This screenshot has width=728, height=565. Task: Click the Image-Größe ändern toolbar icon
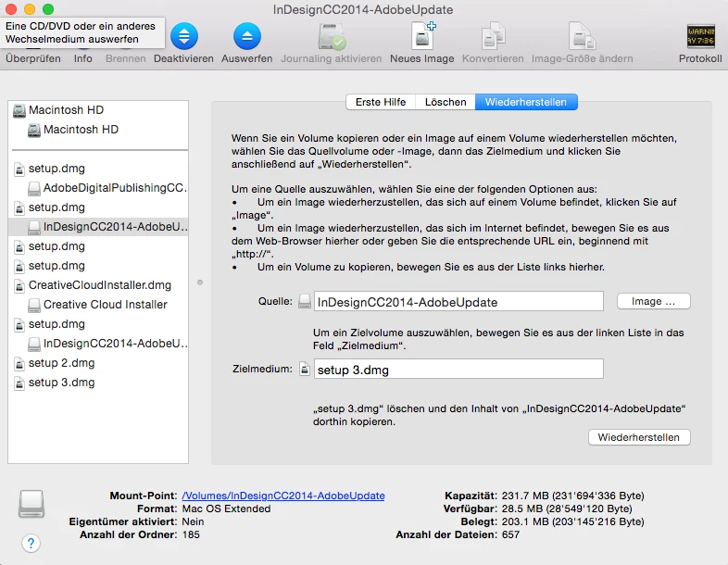tap(582, 36)
